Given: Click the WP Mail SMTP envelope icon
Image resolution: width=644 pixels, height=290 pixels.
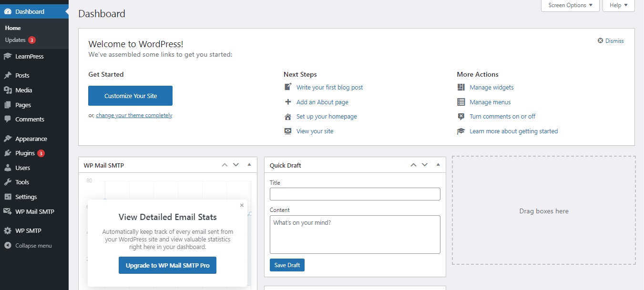Looking at the screenshot, I should click(x=8, y=211).
